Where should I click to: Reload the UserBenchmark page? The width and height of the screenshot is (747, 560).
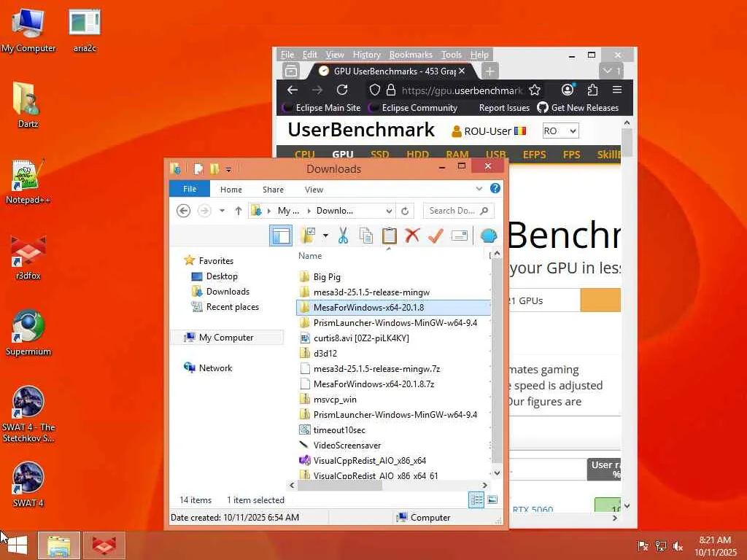point(342,90)
